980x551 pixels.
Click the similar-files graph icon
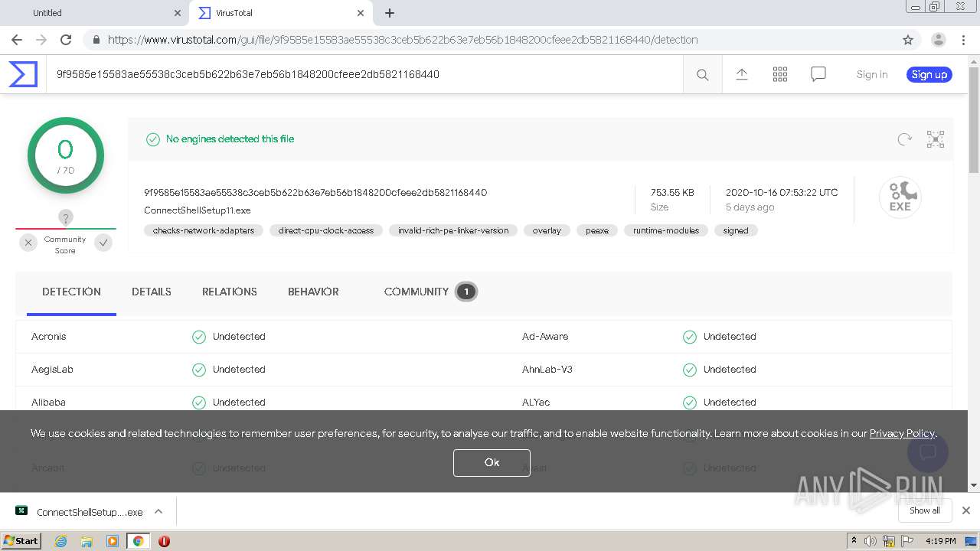tap(936, 139)
